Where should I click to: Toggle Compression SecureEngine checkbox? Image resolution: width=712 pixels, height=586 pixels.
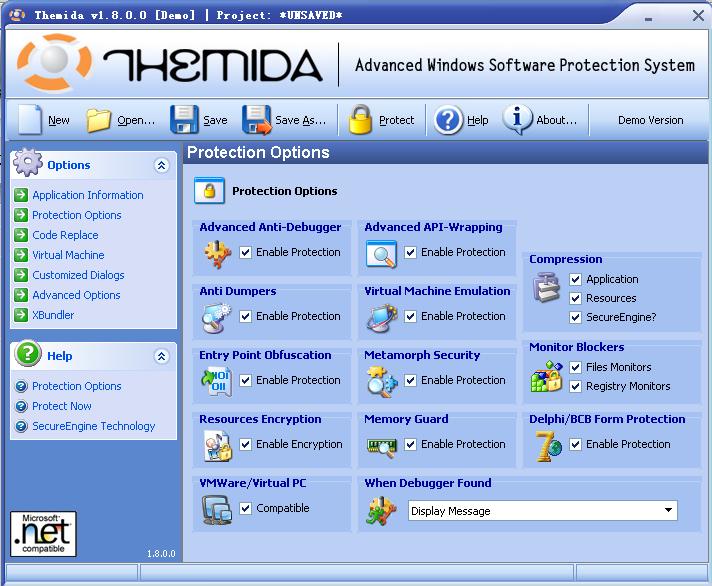point(575,317)
